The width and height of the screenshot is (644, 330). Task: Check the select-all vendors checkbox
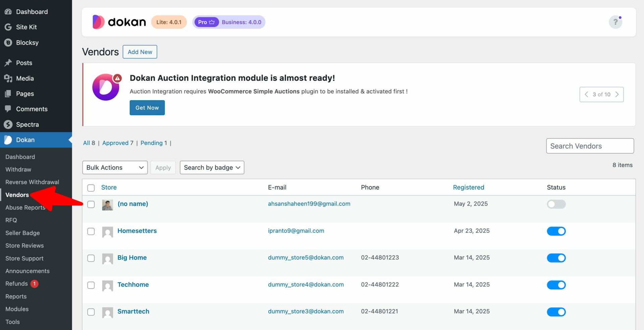[91, 188]
